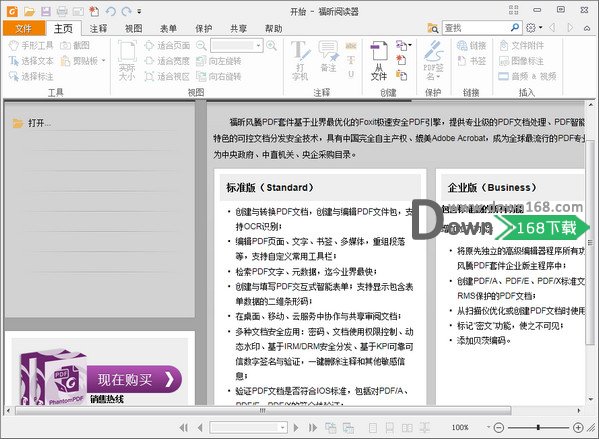Select the 手形工具 hand tool
Screen dimensions: 599x439
pos(31,45)
